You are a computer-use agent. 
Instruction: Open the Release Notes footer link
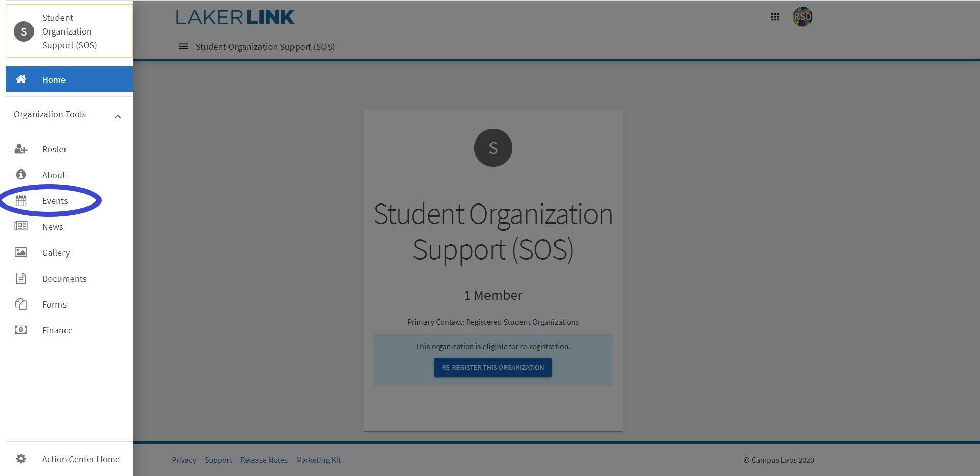264,460
